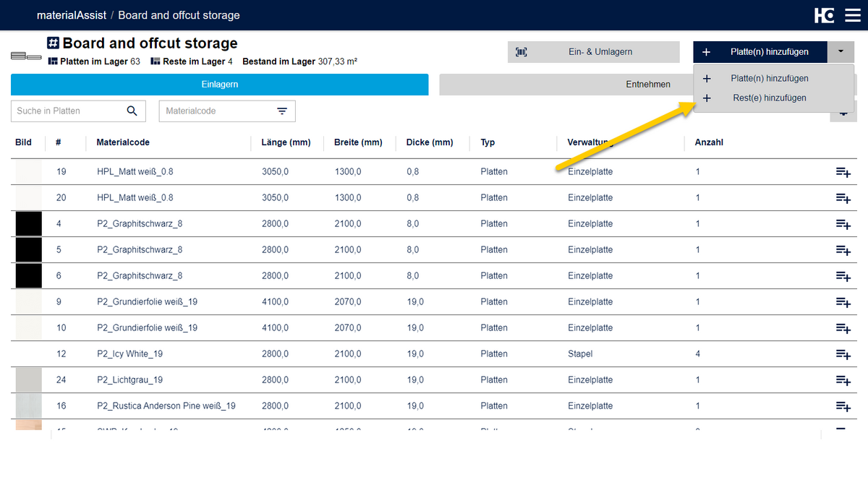Click add-to-list icon for HPL_Matt weiß row 19

coord(843,172)
